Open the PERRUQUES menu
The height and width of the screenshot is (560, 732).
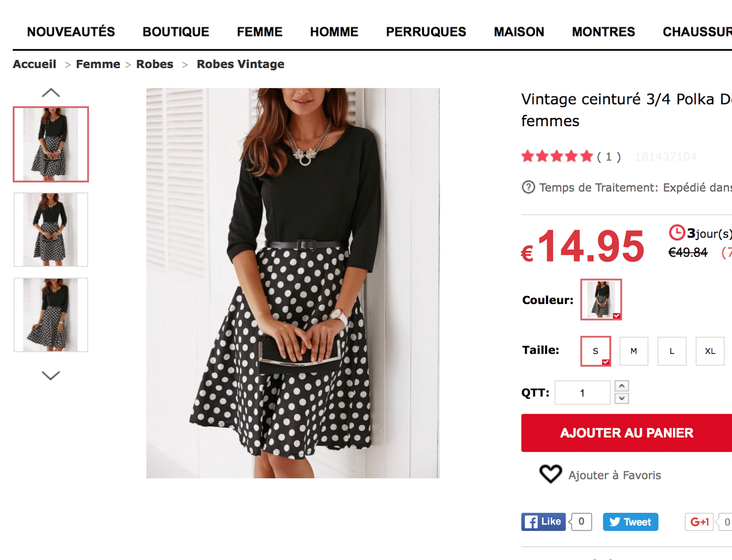(425, 32)
